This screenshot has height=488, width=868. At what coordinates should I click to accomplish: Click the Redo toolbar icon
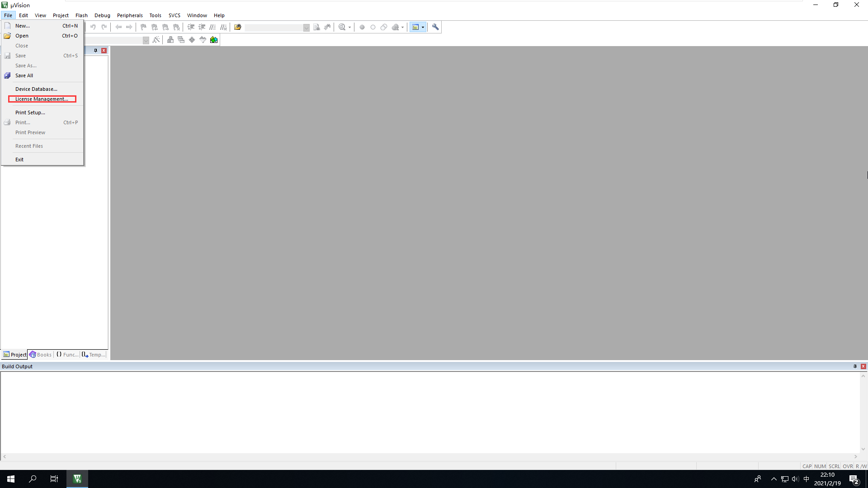[104, 27]
